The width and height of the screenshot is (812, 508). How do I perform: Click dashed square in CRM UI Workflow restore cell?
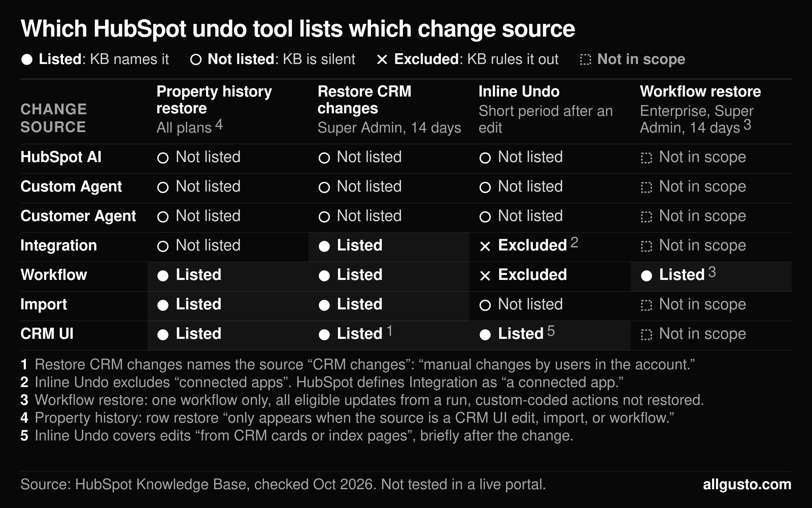[x=647, y=335]
